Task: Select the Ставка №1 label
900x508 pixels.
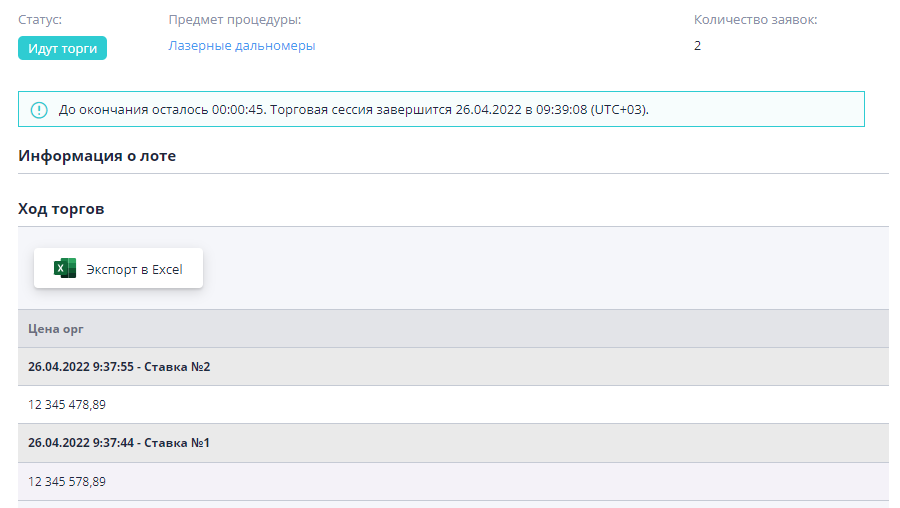Action: pyautogui.click(x=177, y=443)
